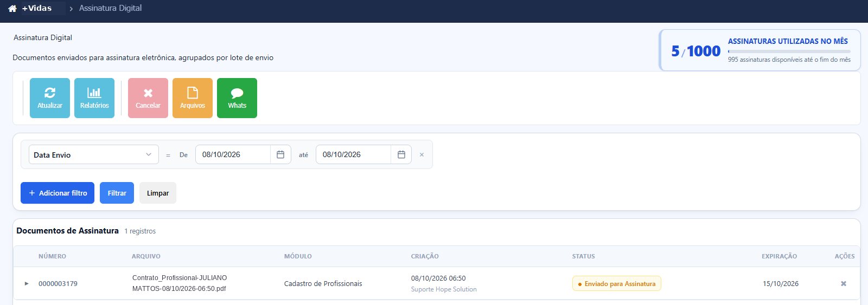Image resolution: width=868 pixels, height=305 pixels.
Task: Click Cadastro de Profissionais module cell
Action: pos(323,283)
